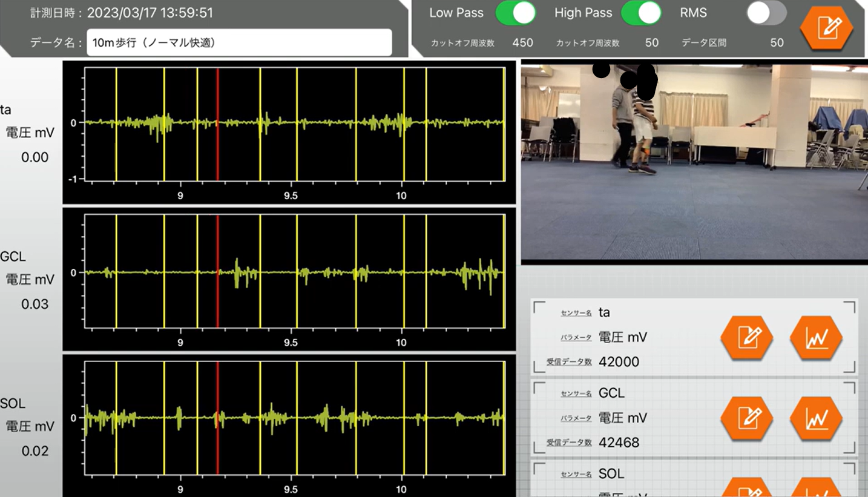
Task: Click the RMS データ区間 value
Action: click(x=777, y=43)
